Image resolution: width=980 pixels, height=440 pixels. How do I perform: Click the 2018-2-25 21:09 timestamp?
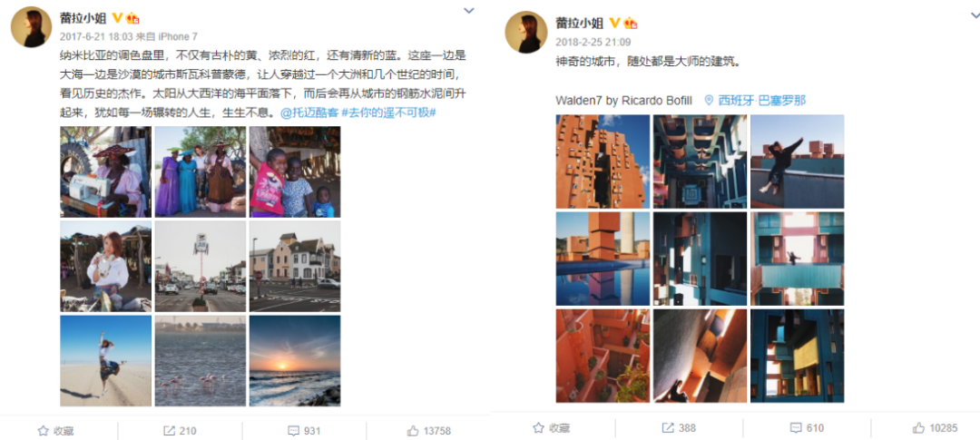tap(593, 42)
